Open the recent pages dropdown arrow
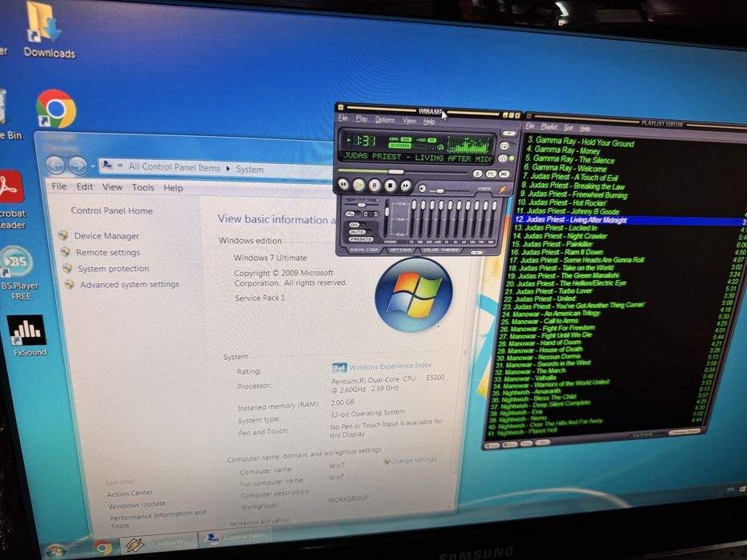The height and width of the screenshot is (560, 747). [x=92, y=166]
